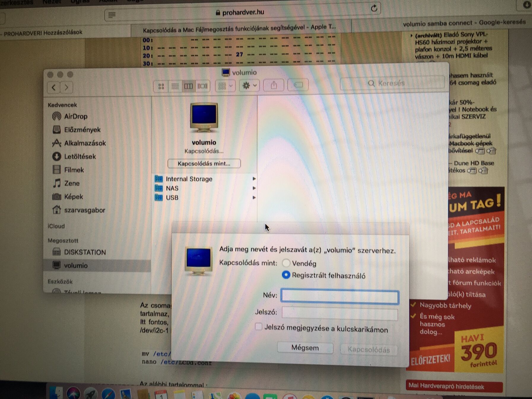Click the Kapcsolódás button in dialog
Screen dimensions: 532x399
pyautogui.click(x=369, y=349)
